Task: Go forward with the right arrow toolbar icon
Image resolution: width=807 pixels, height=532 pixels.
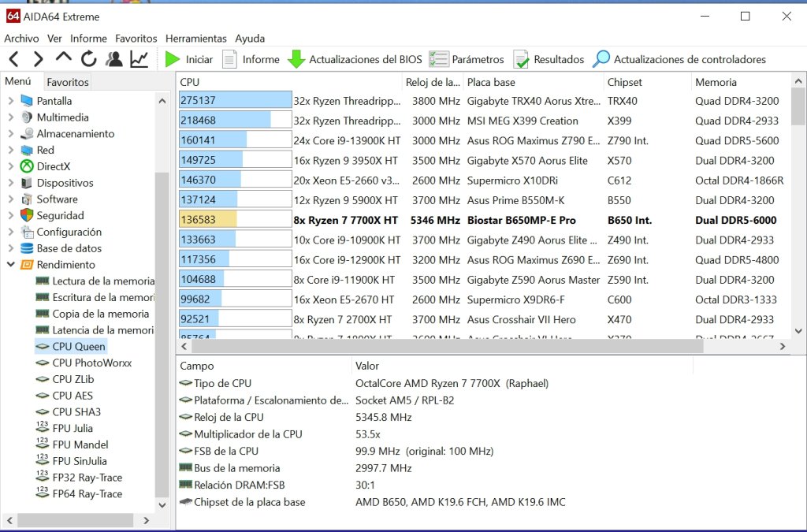Action: pyautogui.click(x=38, y=59)
